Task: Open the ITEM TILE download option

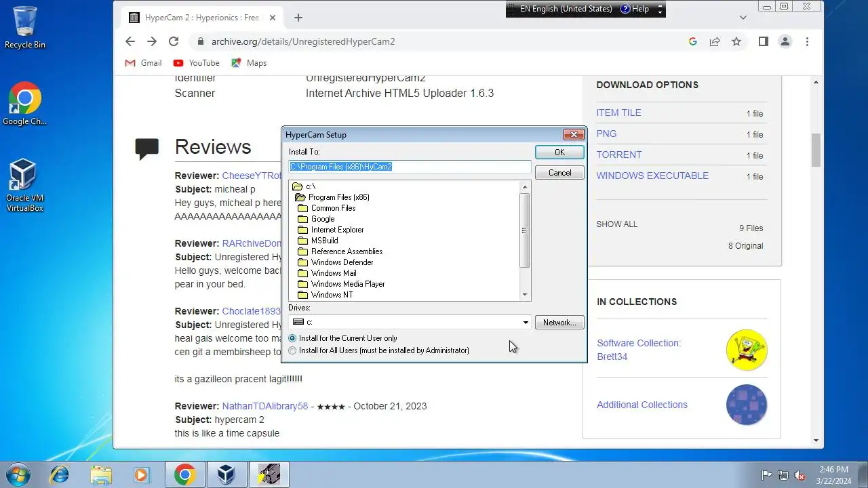Action: [x=618, y=113]
